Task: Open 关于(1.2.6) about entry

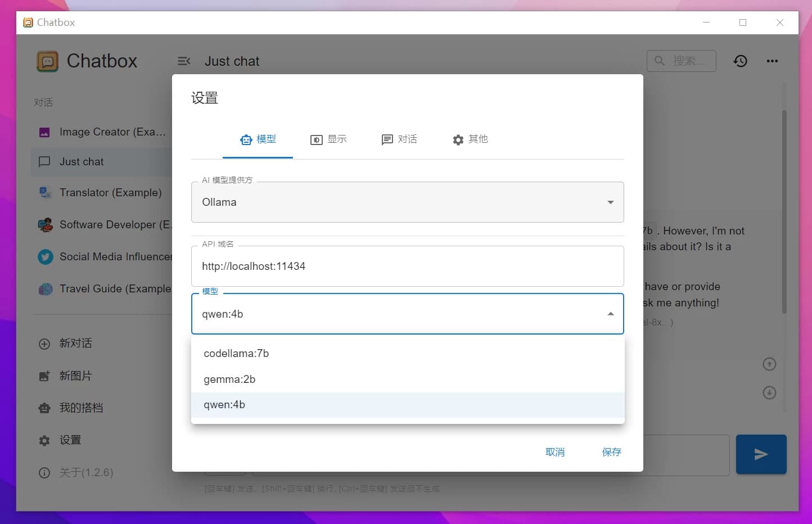Action: [86, 473]
